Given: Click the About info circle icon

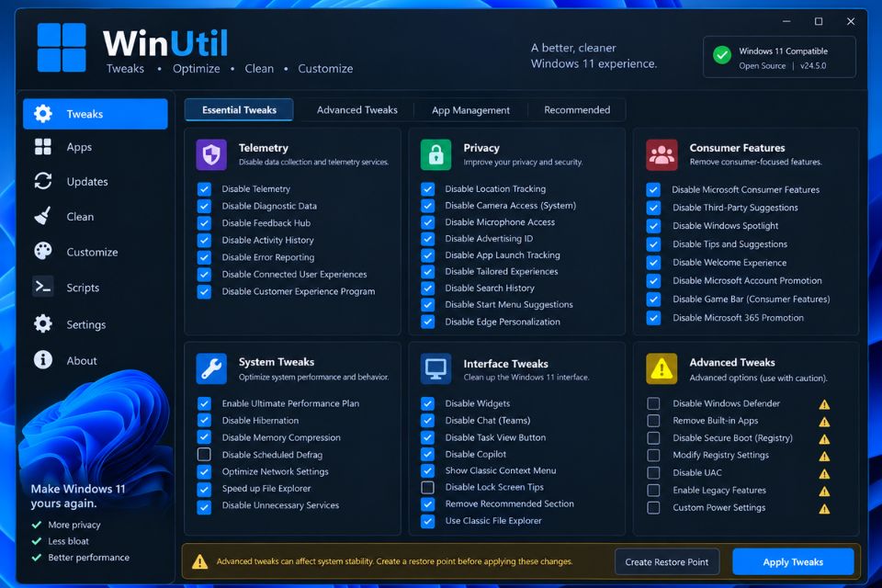Looking at the screenshot, I should 43,360.
